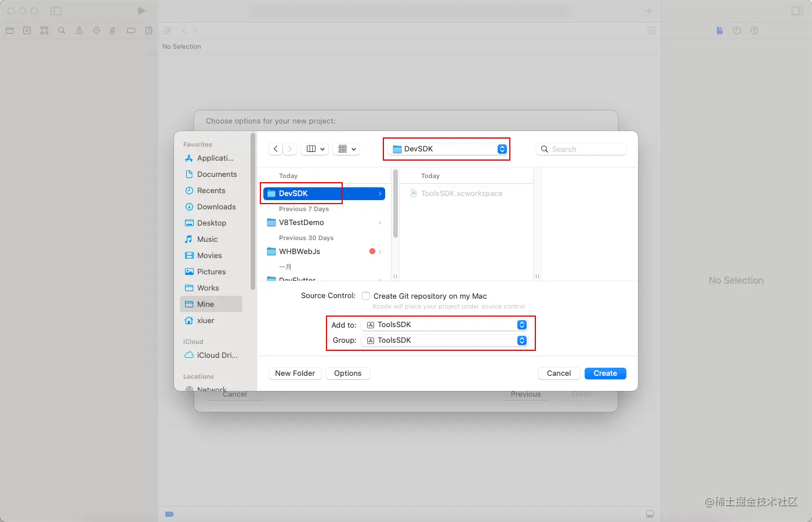Select Pictures in Favorites sidebar

pyautogui.click(x=211, y=272)
